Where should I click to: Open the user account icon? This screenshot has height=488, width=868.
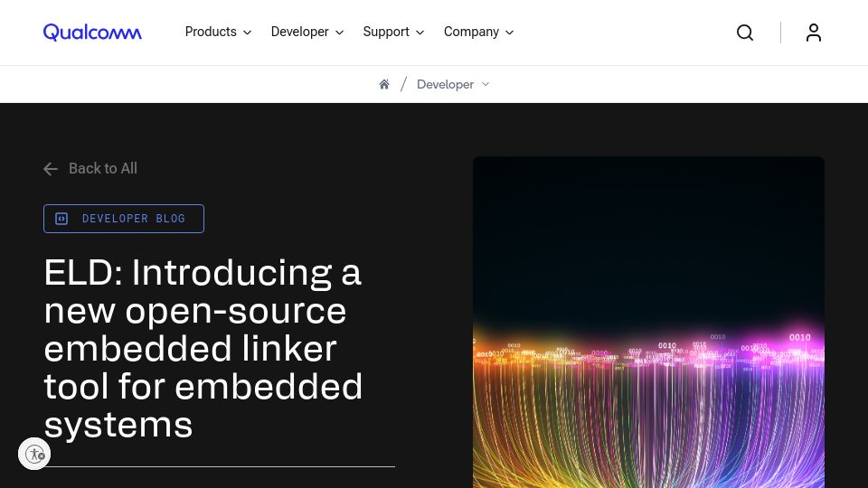point(813,33)
